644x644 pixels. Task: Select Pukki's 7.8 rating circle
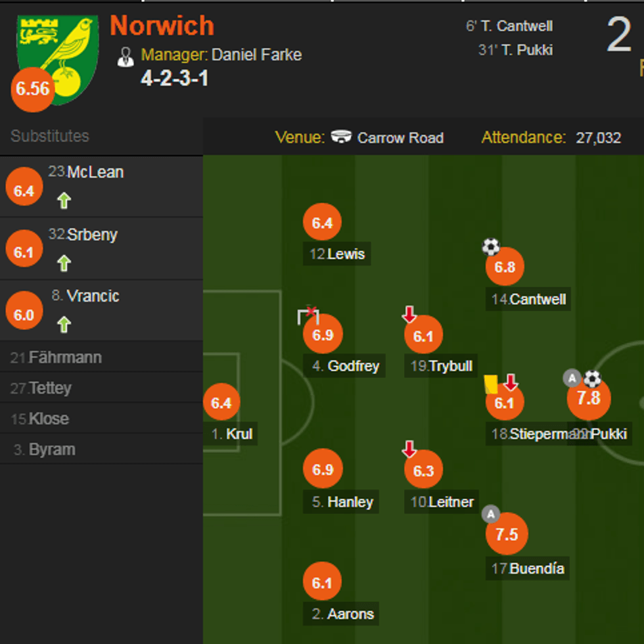coord(588,398)
